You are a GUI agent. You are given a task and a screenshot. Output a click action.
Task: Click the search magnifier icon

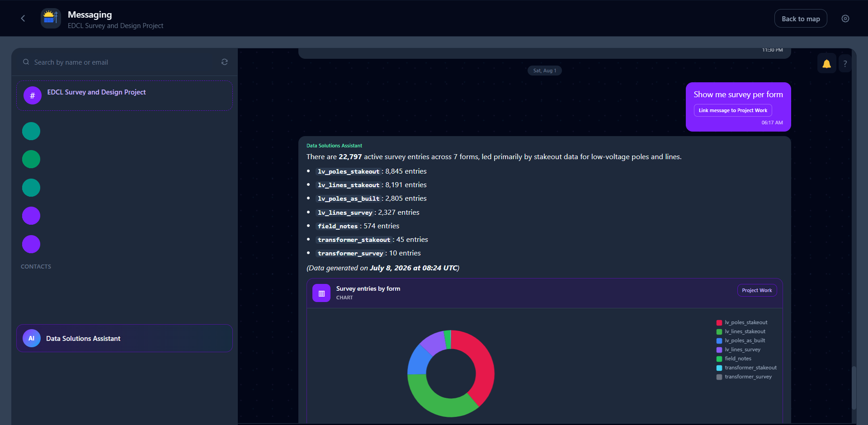pyautogui.click(x=26, y=62)
